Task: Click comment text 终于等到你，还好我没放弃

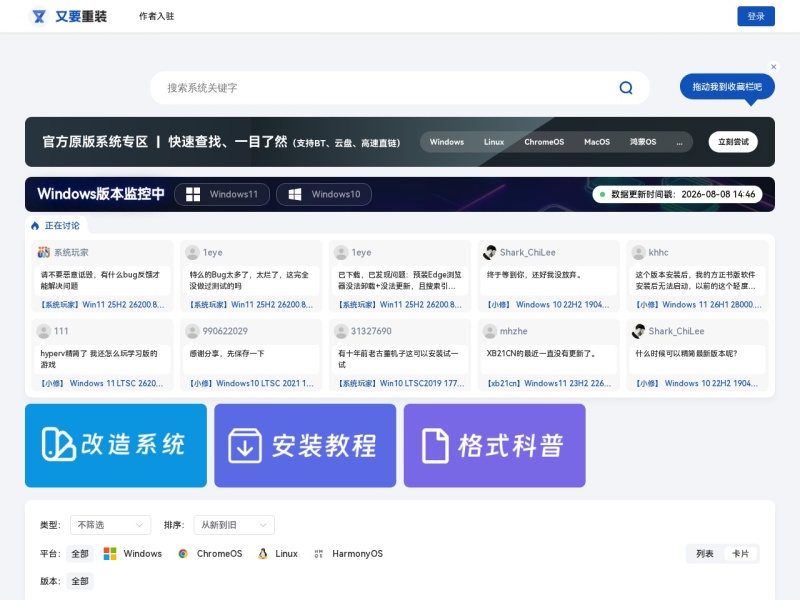Action: click(x=534, y=275)
